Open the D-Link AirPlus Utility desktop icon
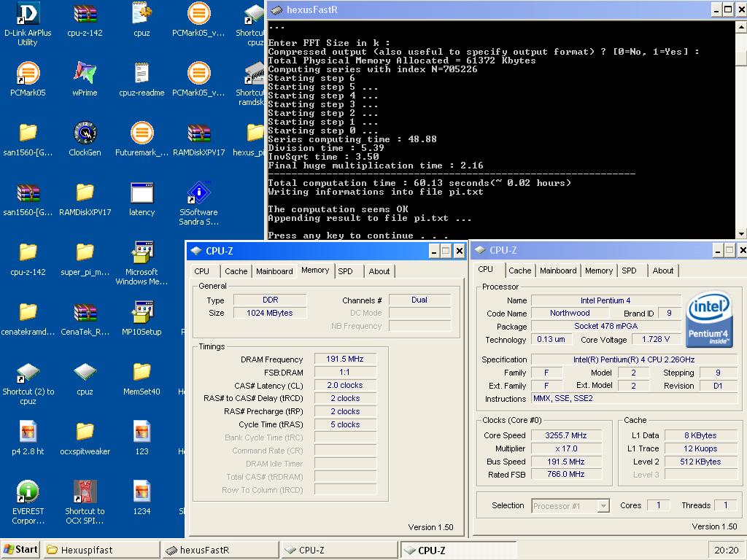Screen dimensions: 747x560 pos(28,13)
